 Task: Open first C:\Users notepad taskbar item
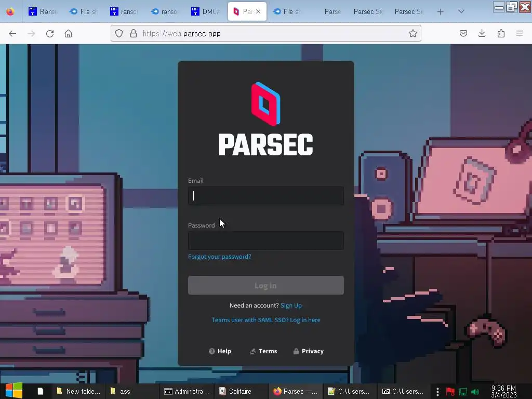tap(349, 391)
